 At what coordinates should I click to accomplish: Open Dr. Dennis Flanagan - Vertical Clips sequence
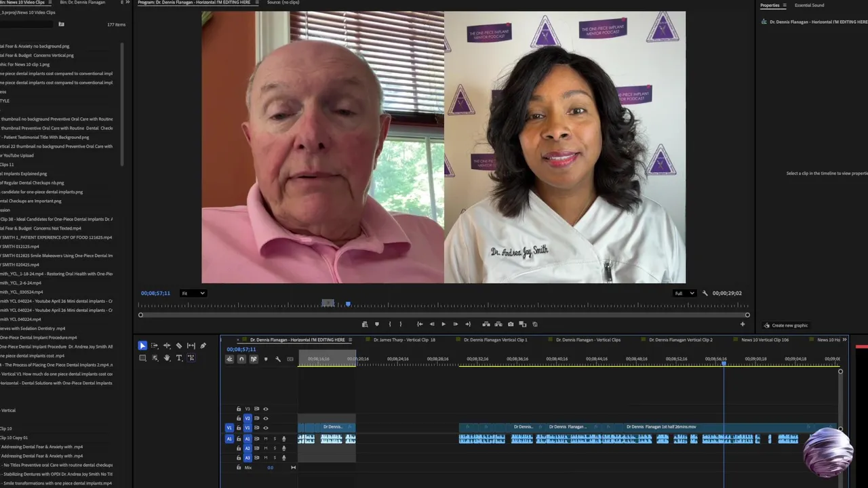click(x=588, y=340)
